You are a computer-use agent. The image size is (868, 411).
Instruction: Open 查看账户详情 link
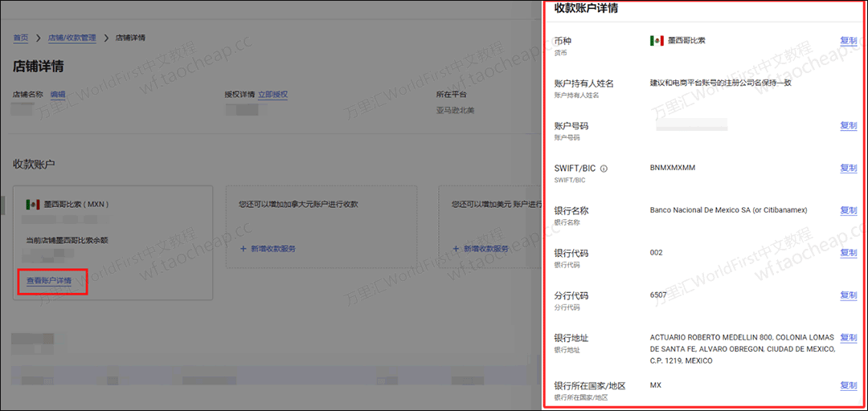pyautogui.click(x=49, y=280)
